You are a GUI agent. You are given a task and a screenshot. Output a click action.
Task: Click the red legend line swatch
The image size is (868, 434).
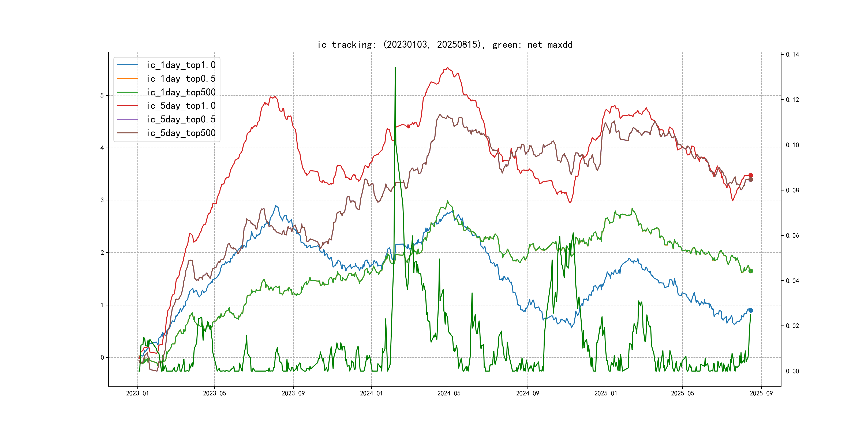pyautogui.click(x=128, y=106)
